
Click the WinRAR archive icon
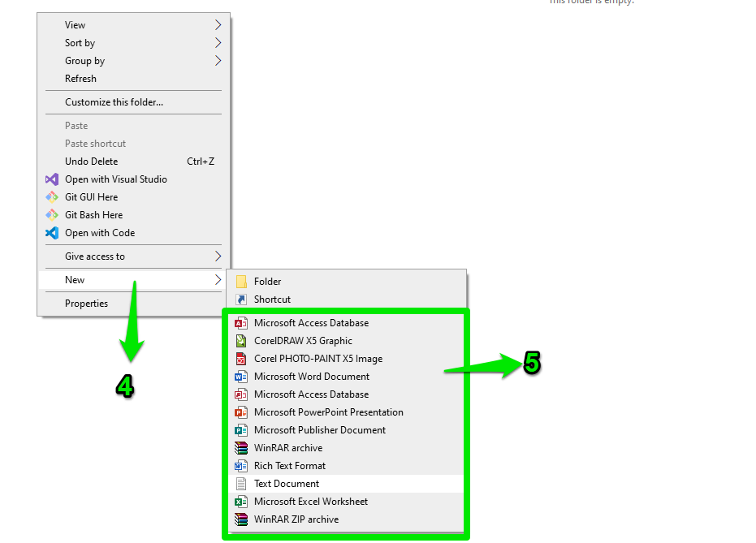[x=241, y=447]
